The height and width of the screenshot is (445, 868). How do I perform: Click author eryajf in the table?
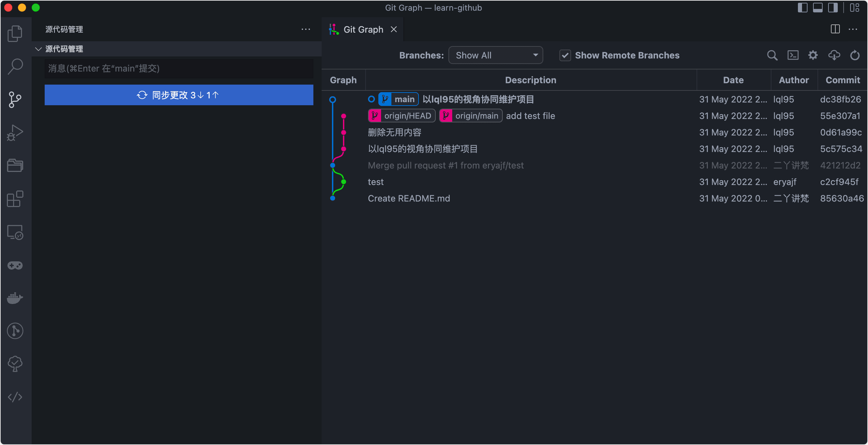785,182
